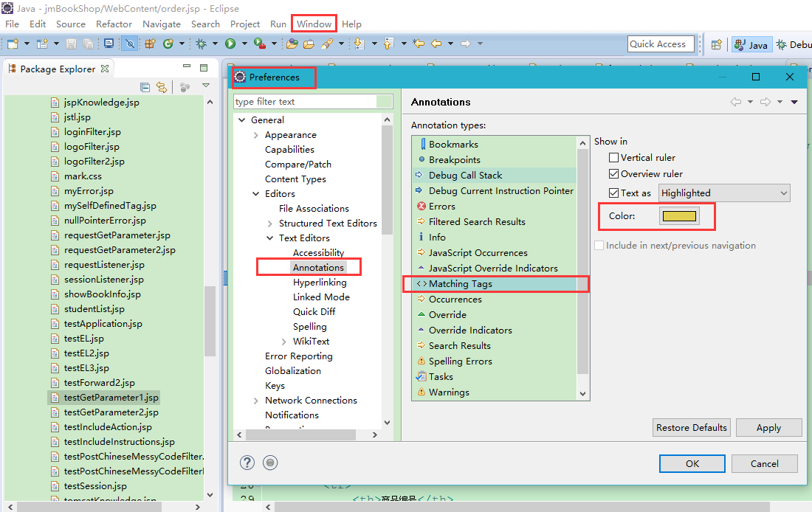Click the New Java Class icon
This screenshot has width=812, height=512.
[168, 44]
